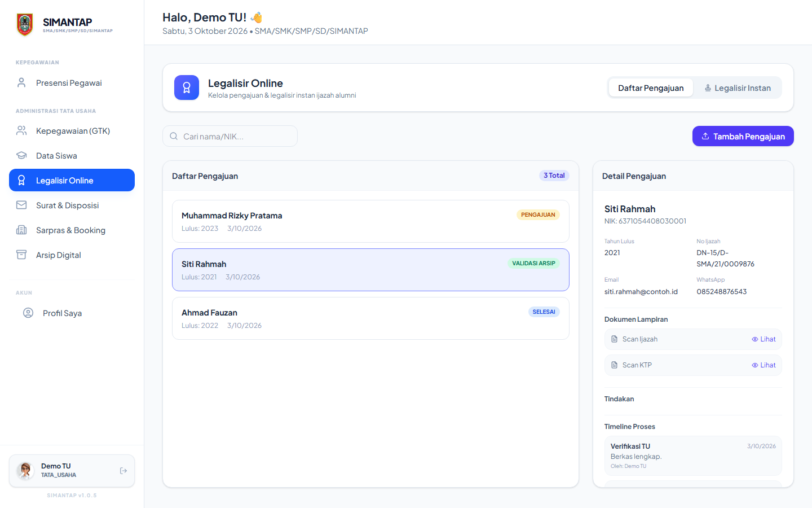Click the Scan KTP document icon
Image resolution: width=812 pixels, height=508 pixels.
click(x=615, y=365)
